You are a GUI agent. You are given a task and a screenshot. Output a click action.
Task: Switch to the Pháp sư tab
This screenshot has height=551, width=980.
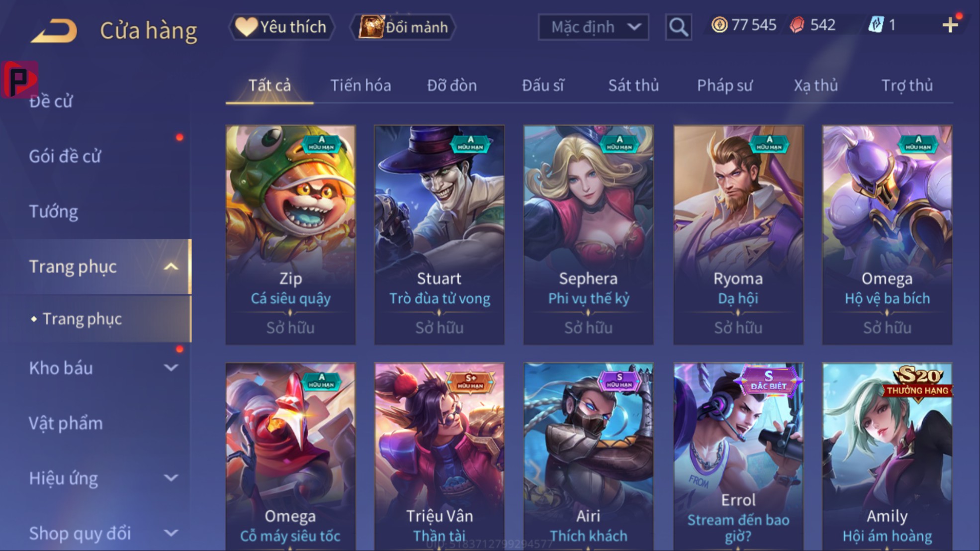724,86
